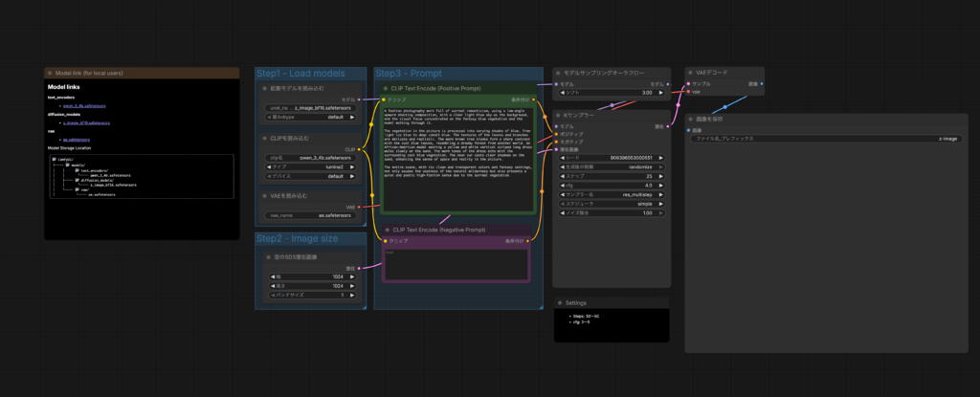This screenshot has width=980, height=397.
Task: Open the scheduler dropdown set to simple
Action: (610, 204)
